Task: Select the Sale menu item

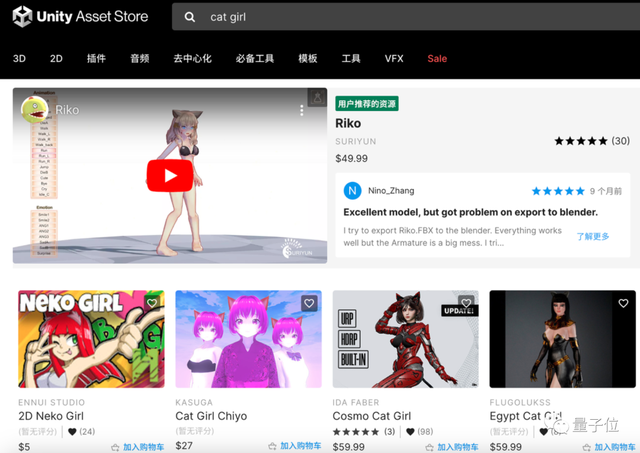Action: tap(437, 59)
